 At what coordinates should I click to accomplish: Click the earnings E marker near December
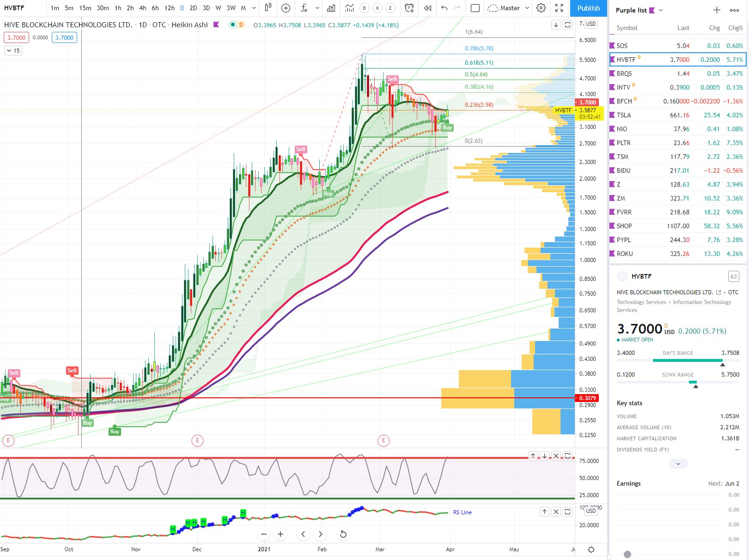(197, 440)
